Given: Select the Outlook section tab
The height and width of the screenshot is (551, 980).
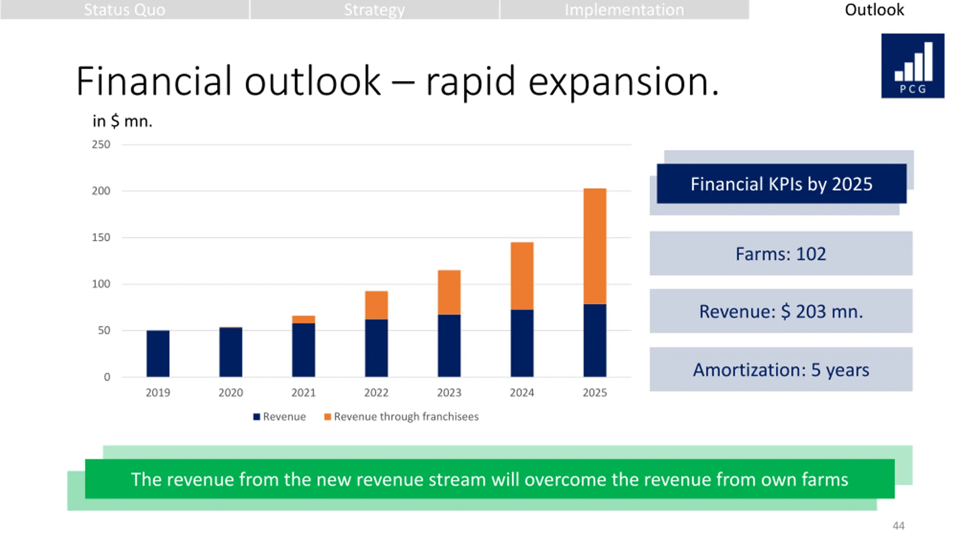Looking at the screenshot, I should (874, 10).
